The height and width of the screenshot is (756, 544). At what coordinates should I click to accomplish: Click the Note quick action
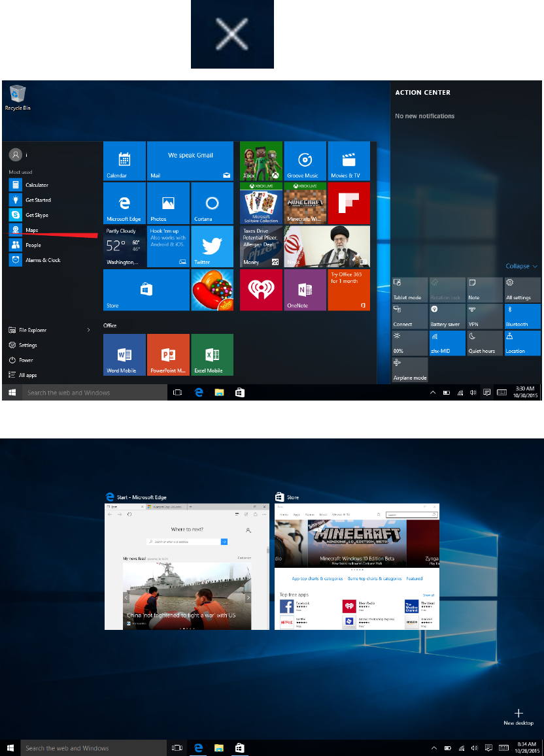[x=484, y=289]
